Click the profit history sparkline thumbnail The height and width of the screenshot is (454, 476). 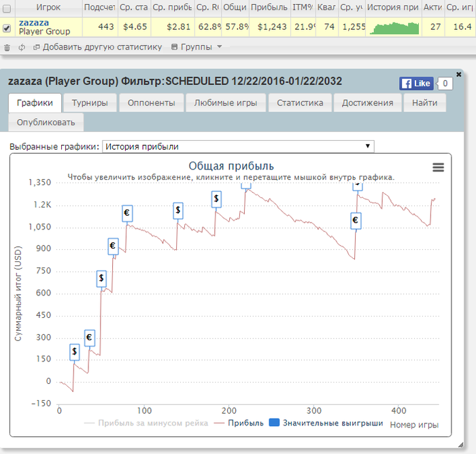coord(394,28)
